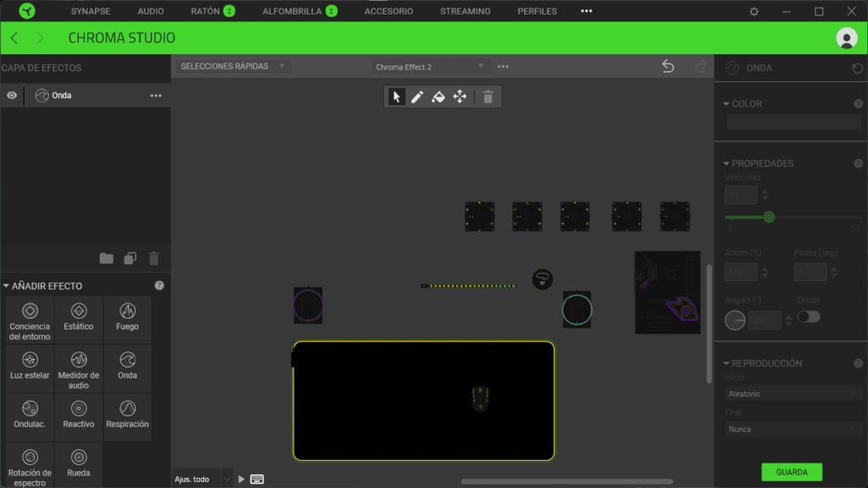
Task: Select the Onda layer row
Action: pyautogui.click(x=86, y=96)
